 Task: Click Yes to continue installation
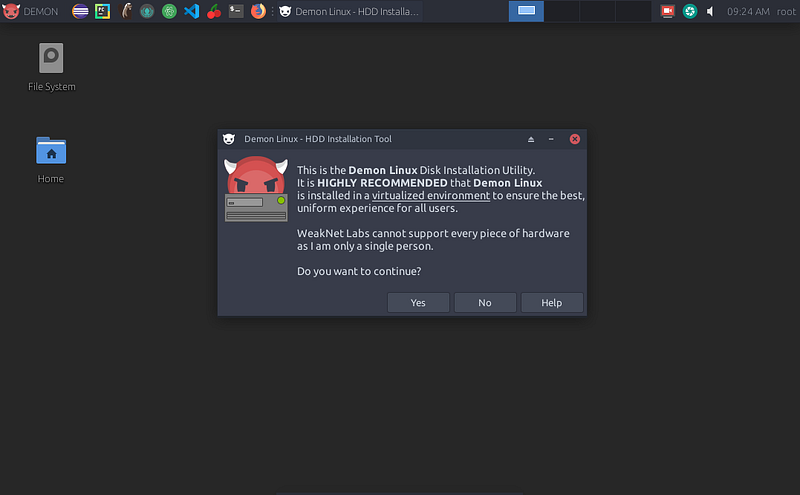(418, 303)
